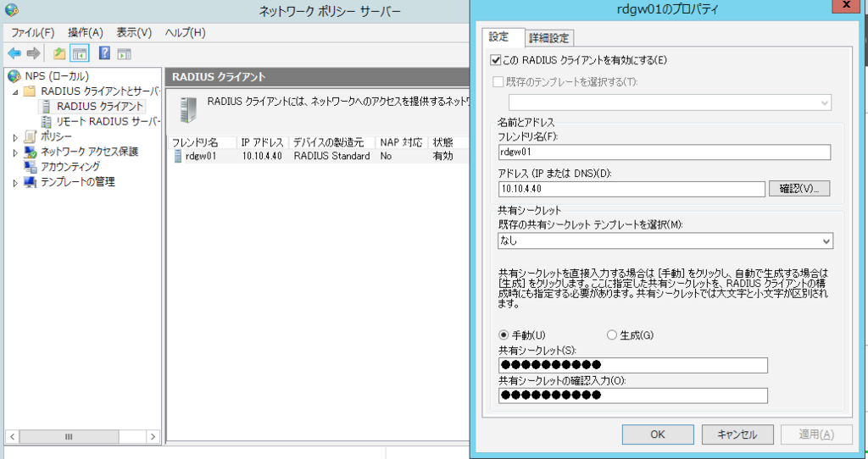Click the app icon in title bar
Screen dimensions: 868x459
[x=10, y=10]
